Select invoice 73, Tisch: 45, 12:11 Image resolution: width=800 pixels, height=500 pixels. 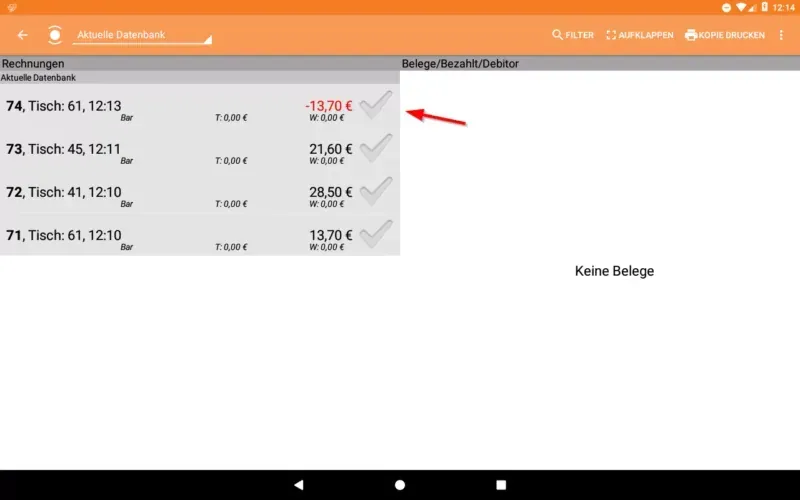click(199, 149)
